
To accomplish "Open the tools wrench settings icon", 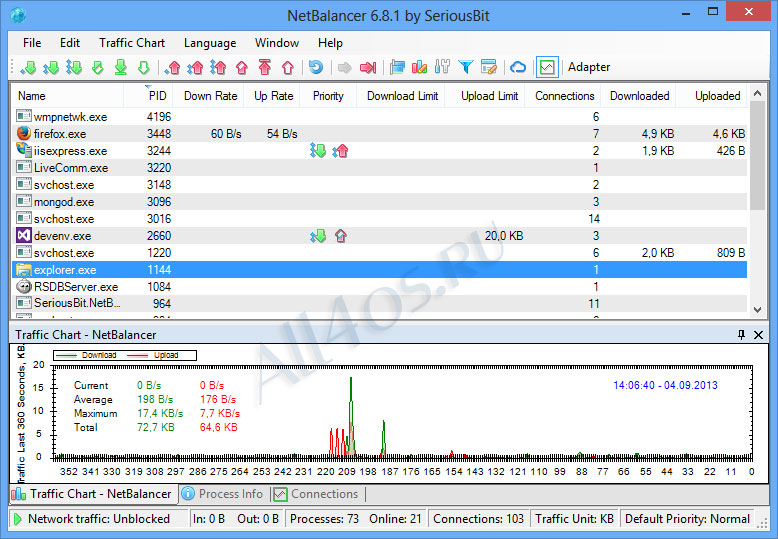I will (x=442, y=67).
